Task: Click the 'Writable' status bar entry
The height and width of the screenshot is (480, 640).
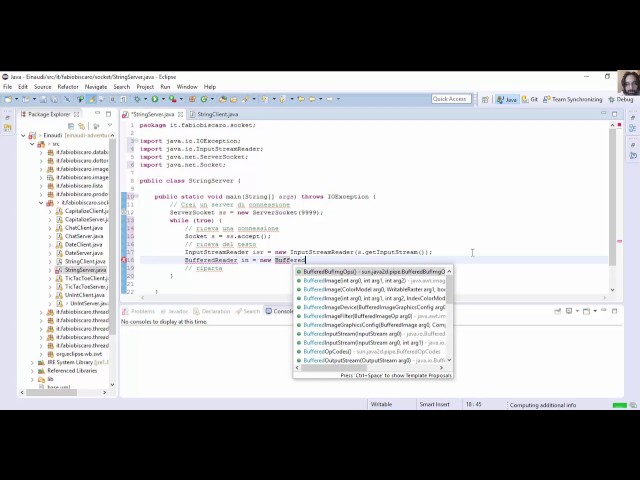Action: [381, 404]
